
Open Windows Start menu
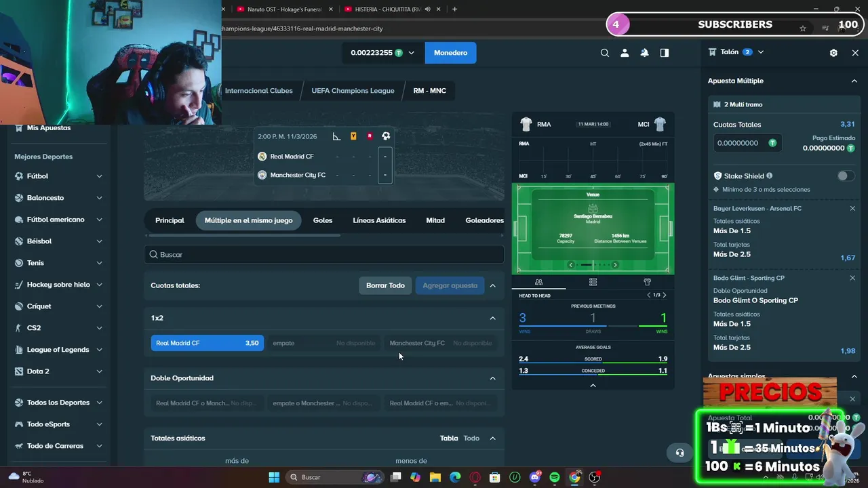[274, 477]
